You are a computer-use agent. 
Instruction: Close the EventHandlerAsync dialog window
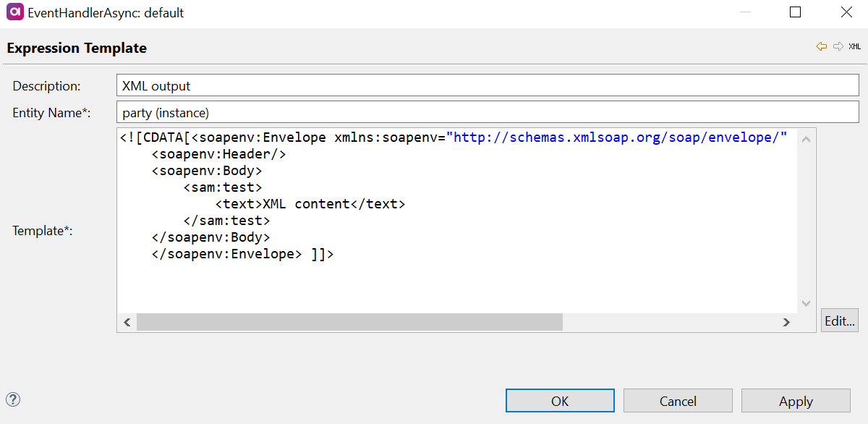pos(846,12)
